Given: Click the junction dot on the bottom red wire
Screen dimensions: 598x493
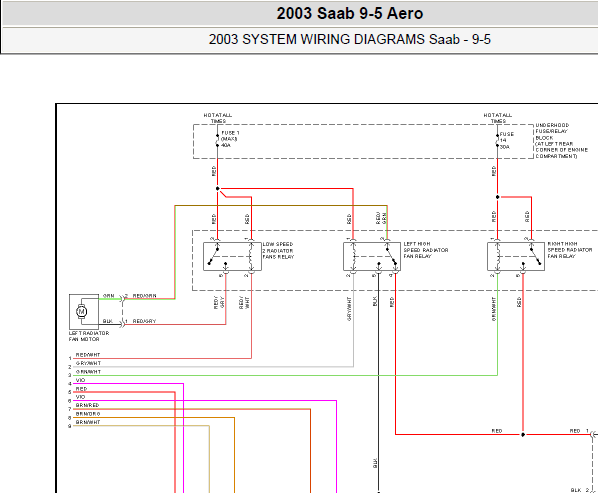Looking at the screenshot, I should click(x=523, y=434).
